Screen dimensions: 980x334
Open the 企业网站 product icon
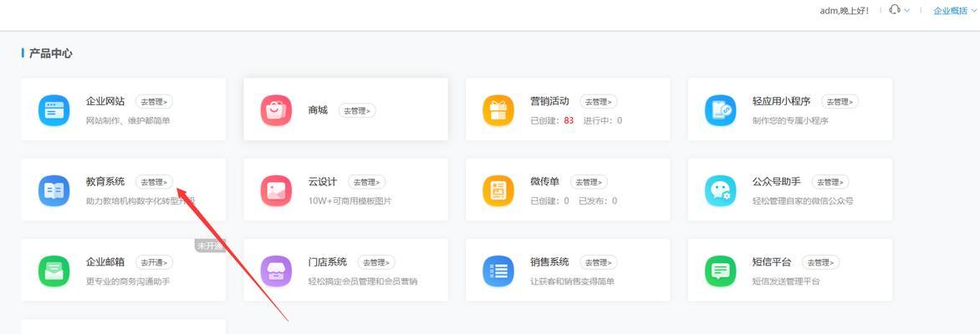coord(54,110)
